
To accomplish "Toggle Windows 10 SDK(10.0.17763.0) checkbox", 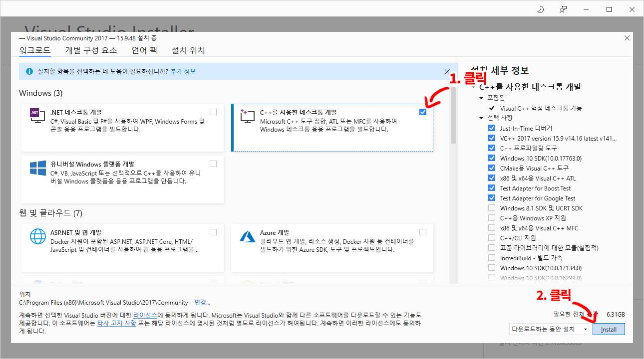I will click(492, 158).
